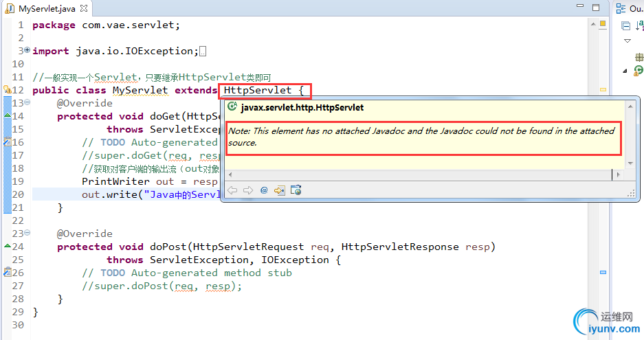Click 'doPost' method name on line 24

pos(168,247)
